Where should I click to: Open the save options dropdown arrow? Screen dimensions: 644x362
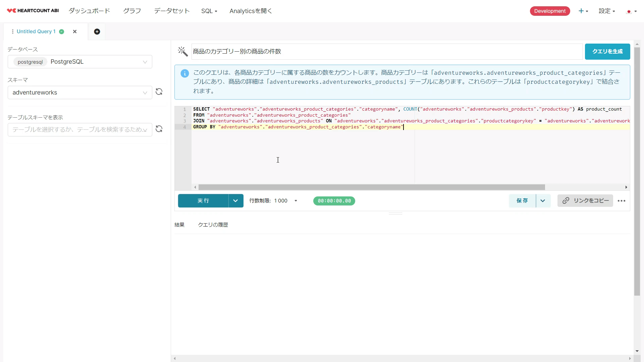pyautogui.click(x=543, y=201)
